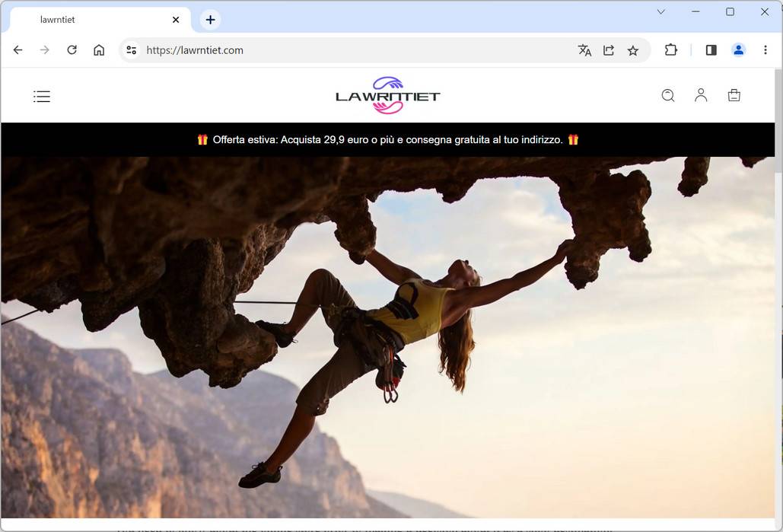Screen dimensions: 783x532
Task: Click inside the address bar
Action: (x=304, y=49)
